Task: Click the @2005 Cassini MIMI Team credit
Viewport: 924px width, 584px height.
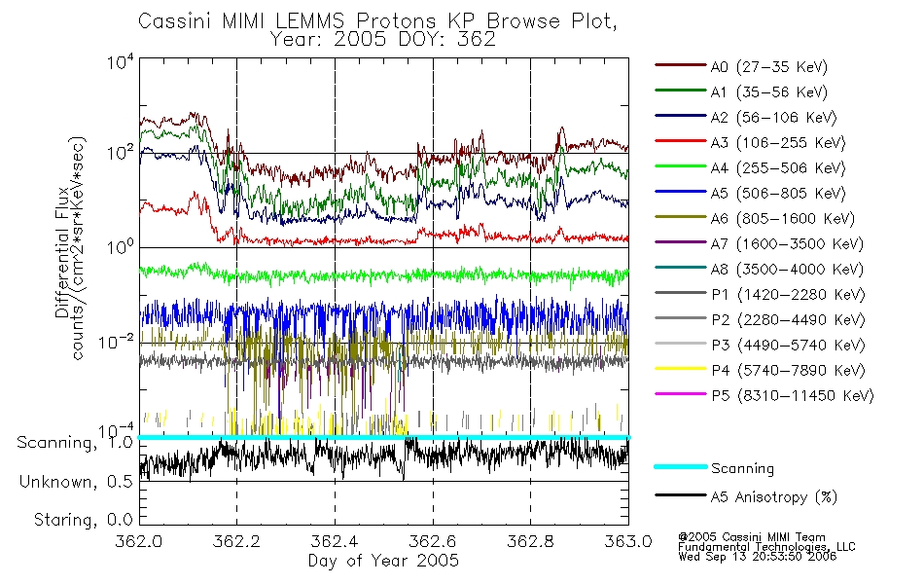Action: tap(751, 537)
